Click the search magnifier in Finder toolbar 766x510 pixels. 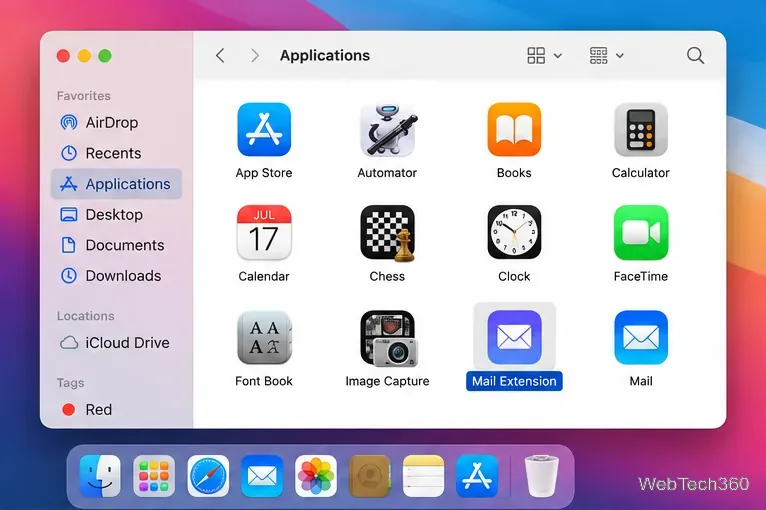(x=695, y=56)
